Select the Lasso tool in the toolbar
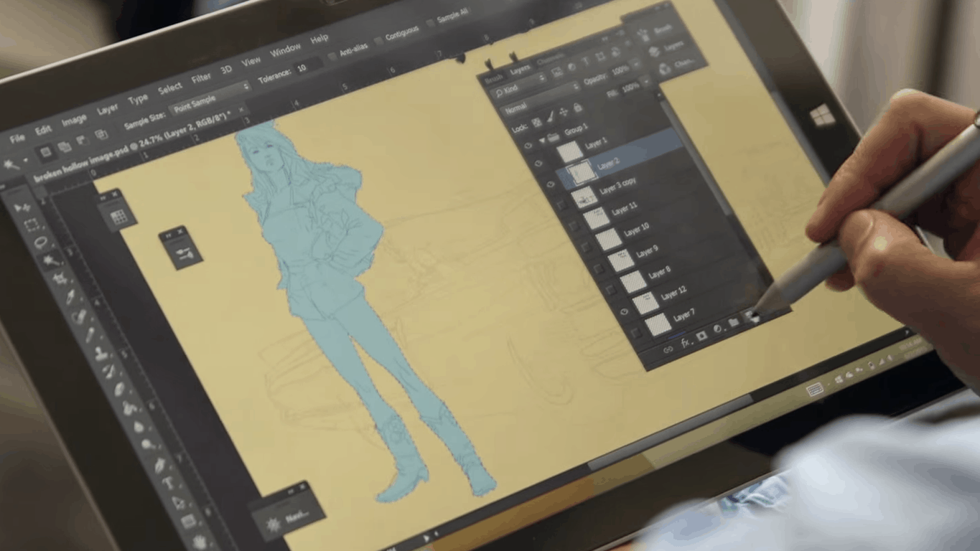This screenshot has height=551, width=980. click(40, 242)
